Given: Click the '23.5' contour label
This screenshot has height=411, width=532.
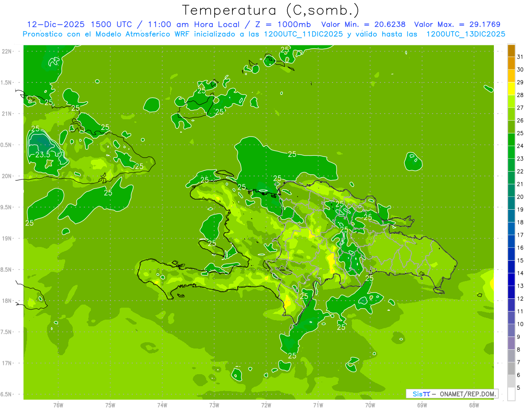Looking at the screenshot, I should point(43,155).
